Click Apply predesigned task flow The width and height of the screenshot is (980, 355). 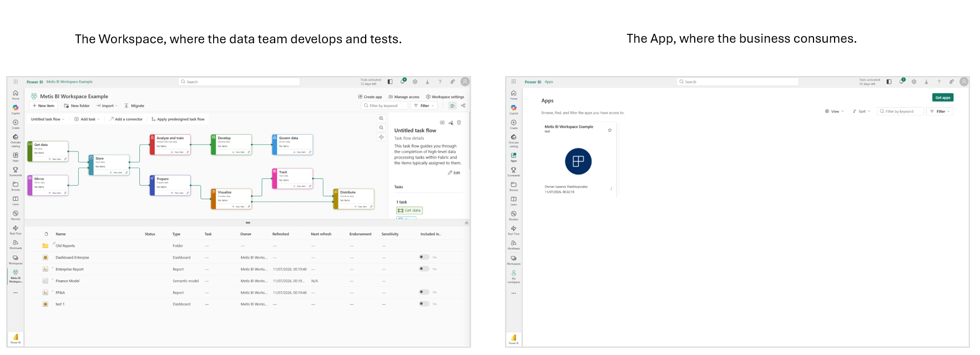tap(178, 119)
